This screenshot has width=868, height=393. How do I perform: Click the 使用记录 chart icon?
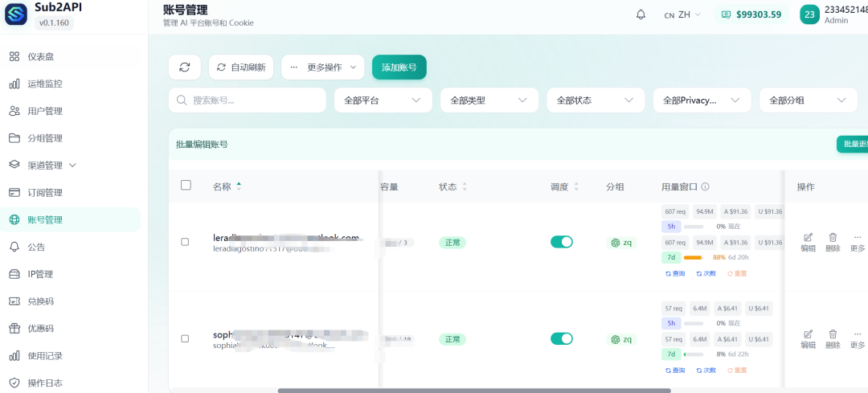click(x=14, y=355)
